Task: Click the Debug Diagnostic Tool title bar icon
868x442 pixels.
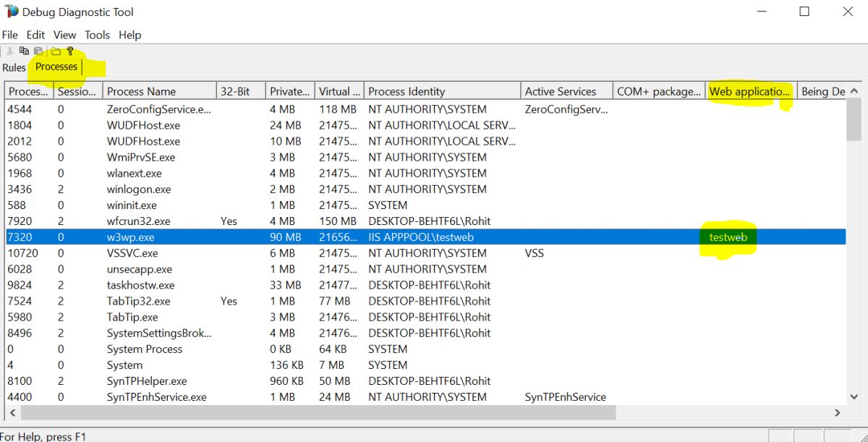Action: click(x=12, y=12)
